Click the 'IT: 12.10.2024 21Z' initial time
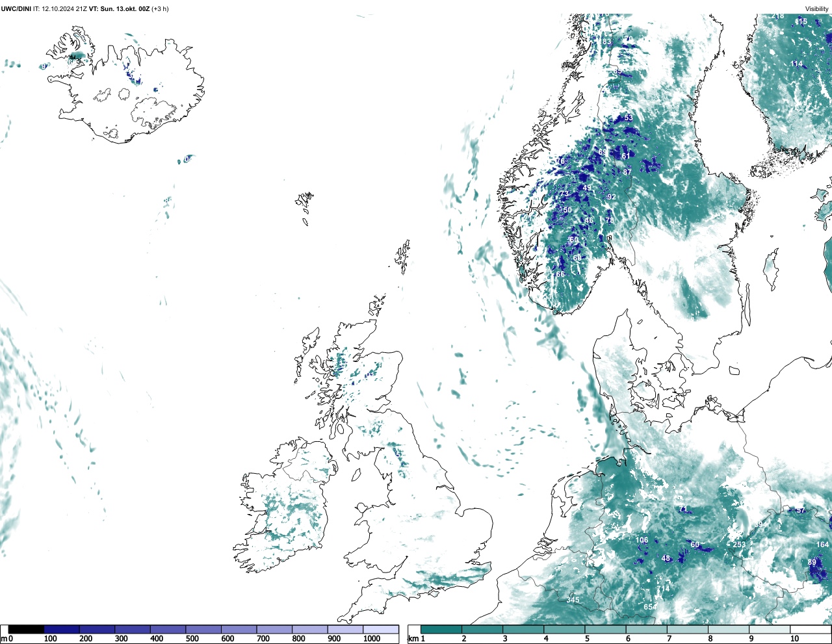This screenshot has height=644, width=832. tap(60, 9)
